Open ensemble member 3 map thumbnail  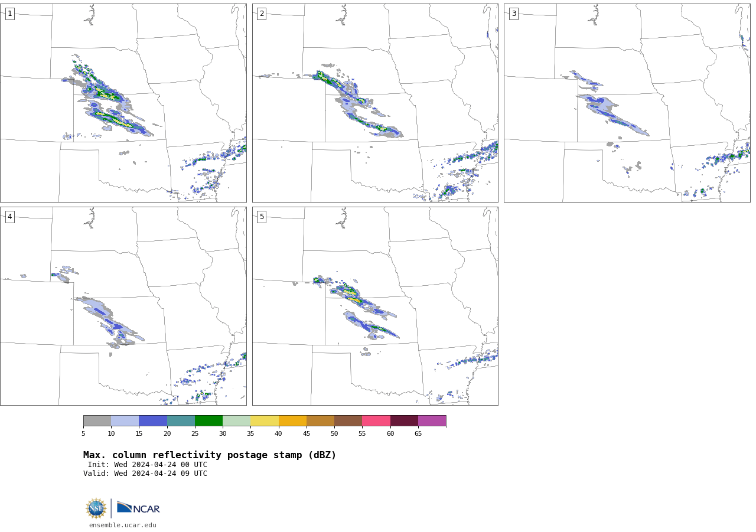point(627,103)
